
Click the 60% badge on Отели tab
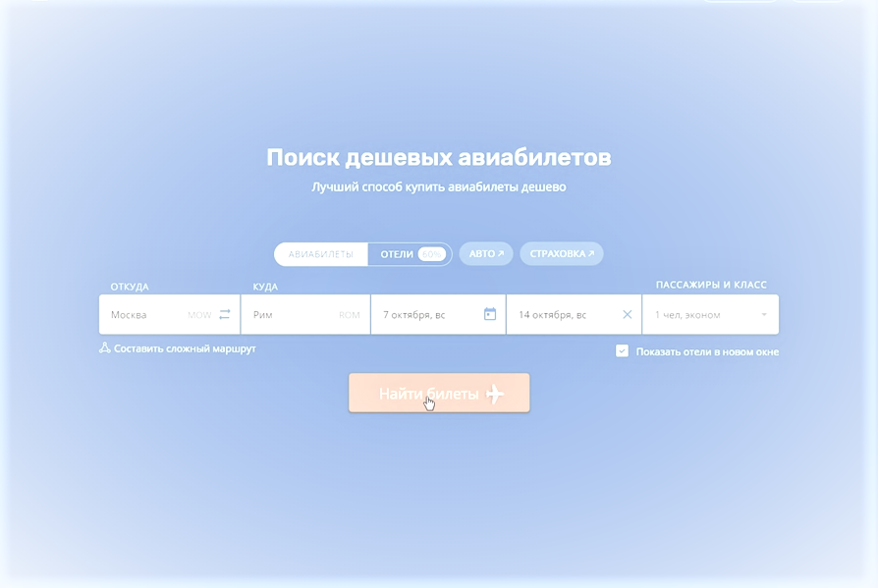[432, 254]
